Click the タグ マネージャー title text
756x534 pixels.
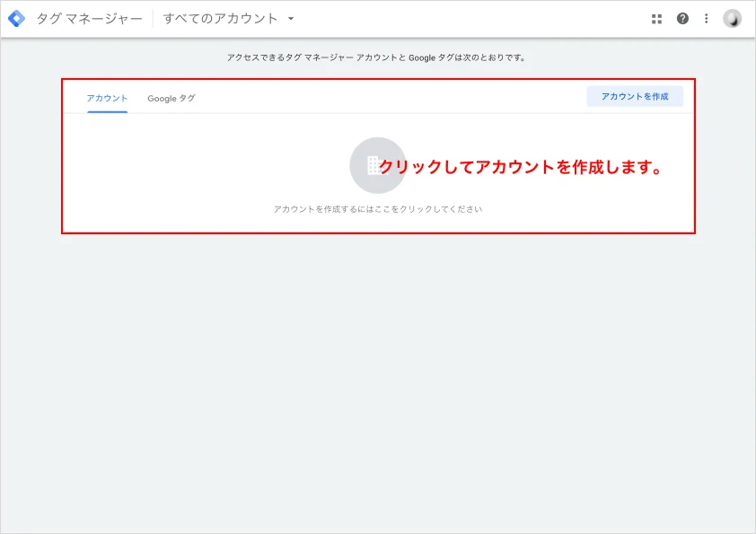[x=90, y=19]
